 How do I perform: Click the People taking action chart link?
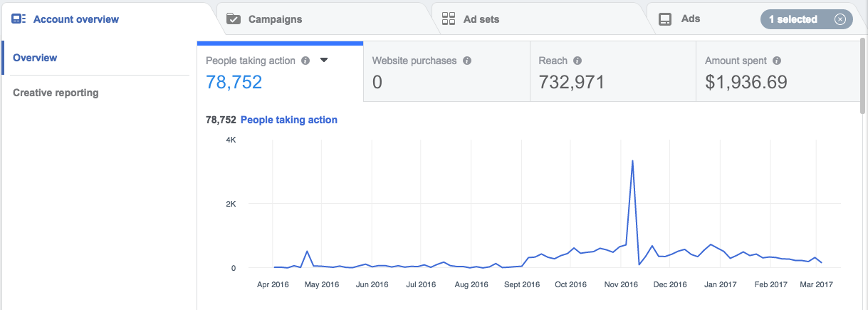[289, 120]
